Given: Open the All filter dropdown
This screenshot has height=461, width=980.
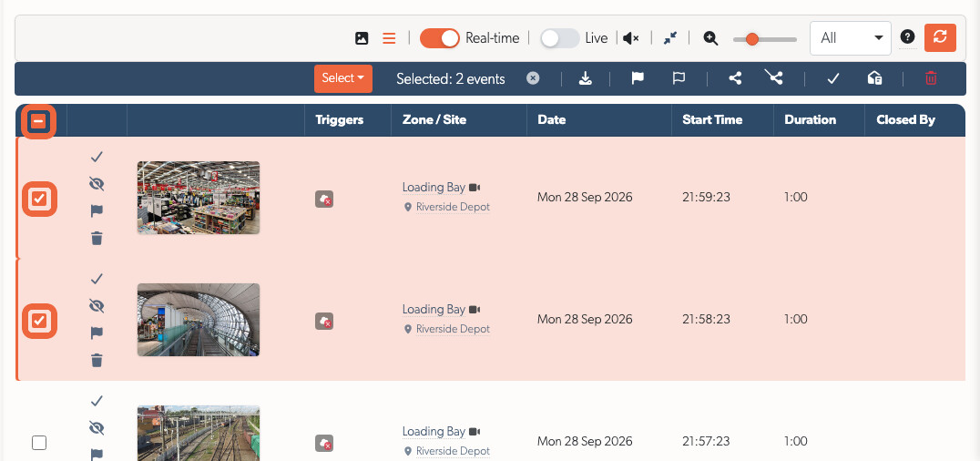Looking at the screenshot, I should tap(851, 38).
